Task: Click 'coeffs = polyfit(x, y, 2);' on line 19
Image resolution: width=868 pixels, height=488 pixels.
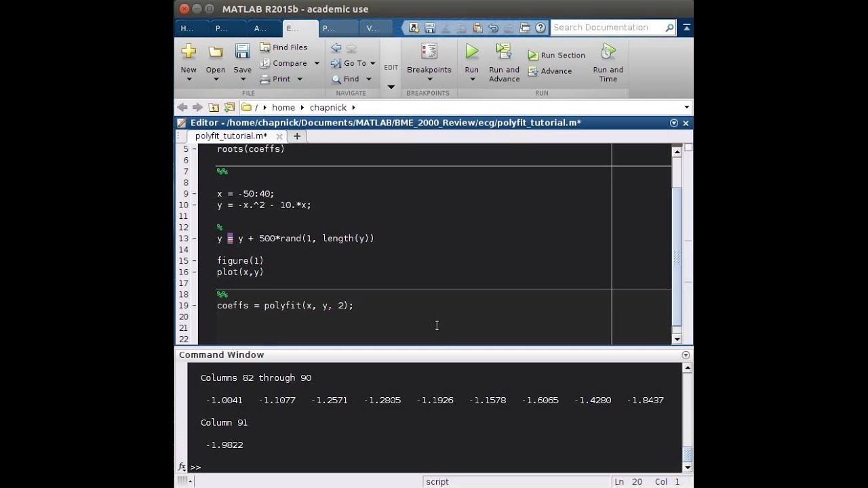Action: (285, 306)
